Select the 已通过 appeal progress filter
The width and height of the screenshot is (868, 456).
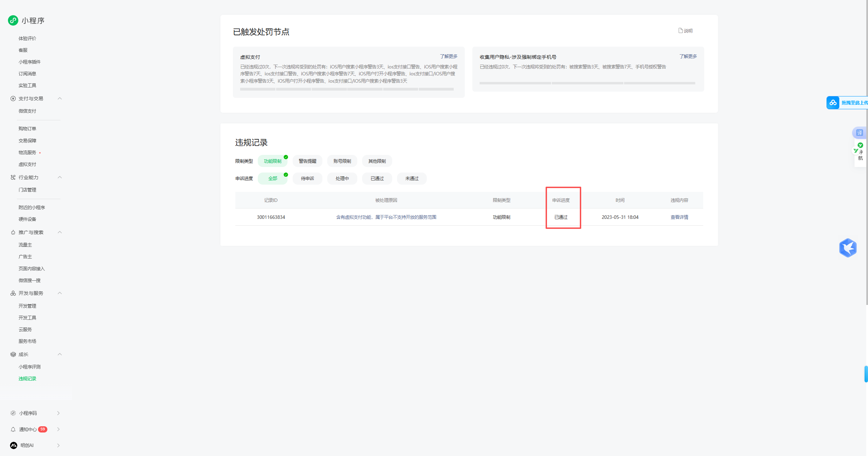pos(377,178)
